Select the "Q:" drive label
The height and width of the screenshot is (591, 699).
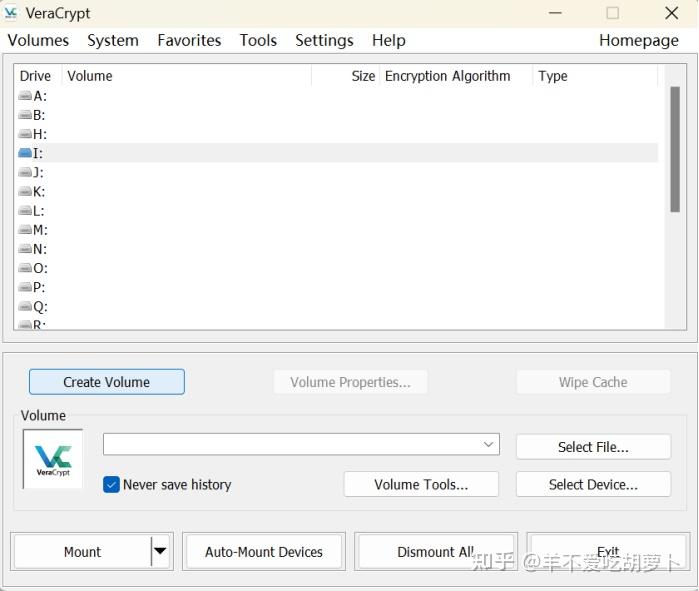[x=40, y=307]
